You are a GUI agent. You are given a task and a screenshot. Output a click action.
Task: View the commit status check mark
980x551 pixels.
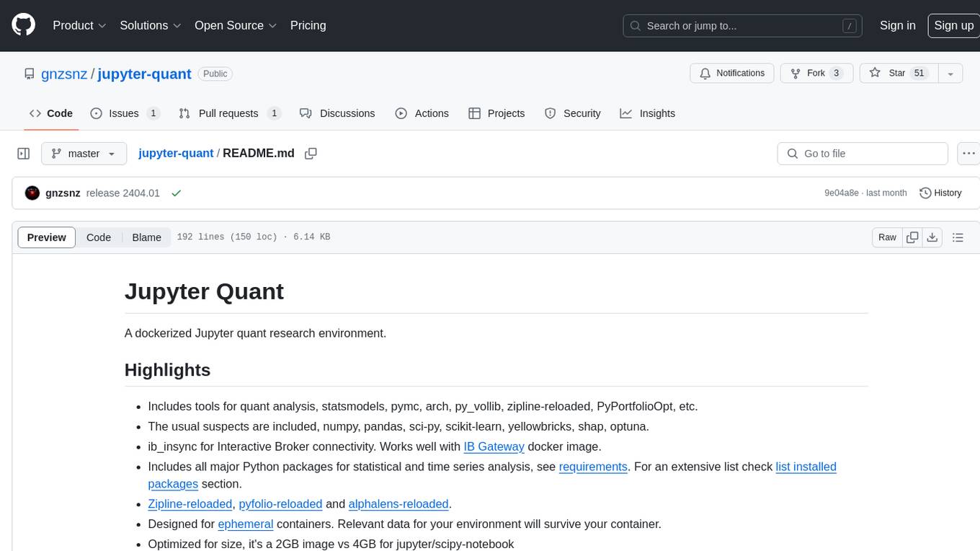pyautogui.click(x=176, y=193)
